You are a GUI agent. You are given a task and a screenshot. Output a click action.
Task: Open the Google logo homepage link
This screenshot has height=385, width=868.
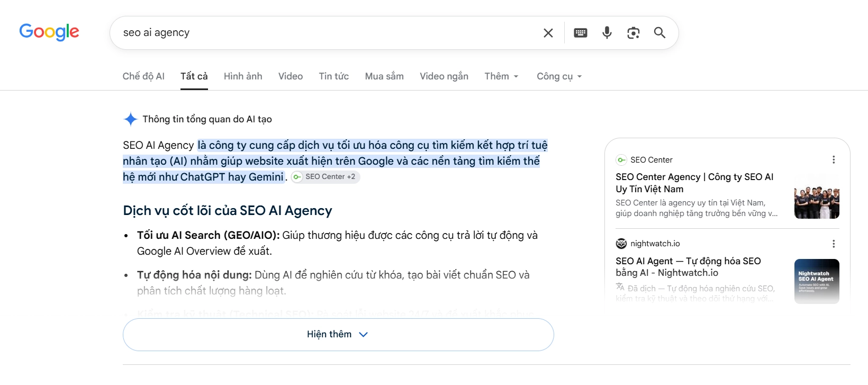(49, 32)
